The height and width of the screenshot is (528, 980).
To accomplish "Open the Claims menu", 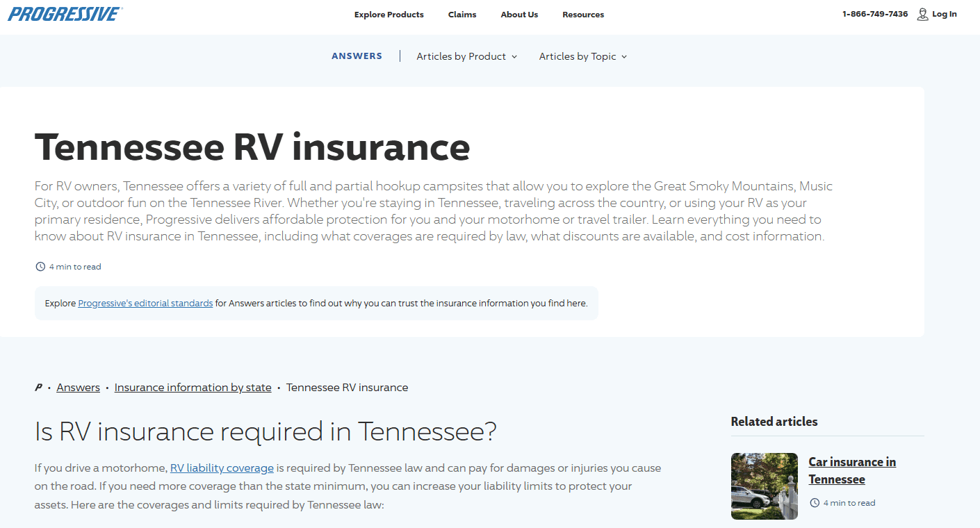I will point(462,15).
